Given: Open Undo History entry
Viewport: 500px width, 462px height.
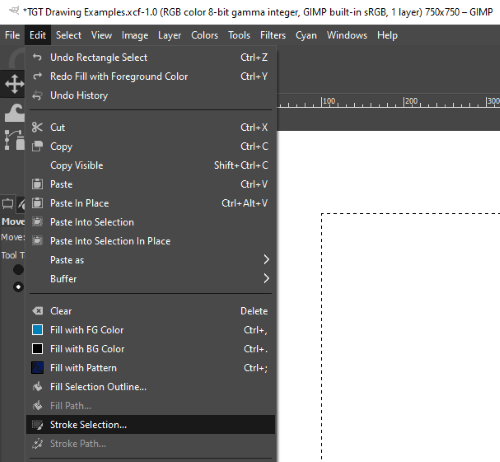Looking at the screenshot, I should [x=151, y=95].
